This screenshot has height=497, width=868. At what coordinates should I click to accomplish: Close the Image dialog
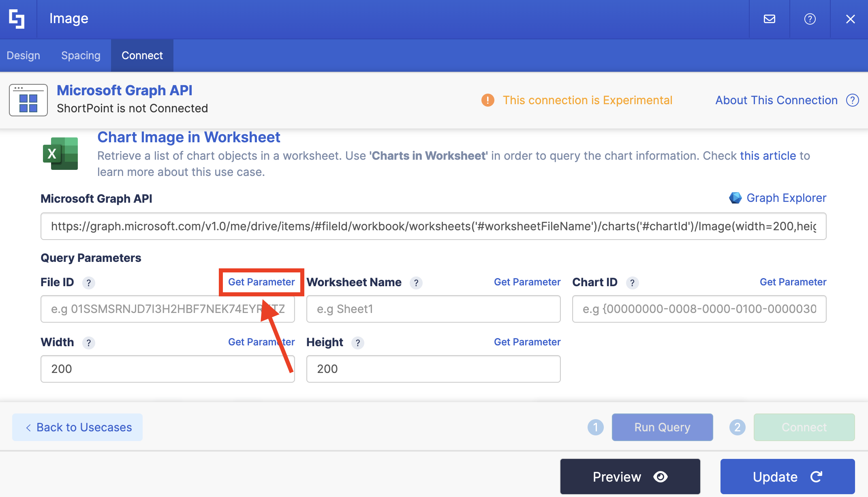point(850,19)
